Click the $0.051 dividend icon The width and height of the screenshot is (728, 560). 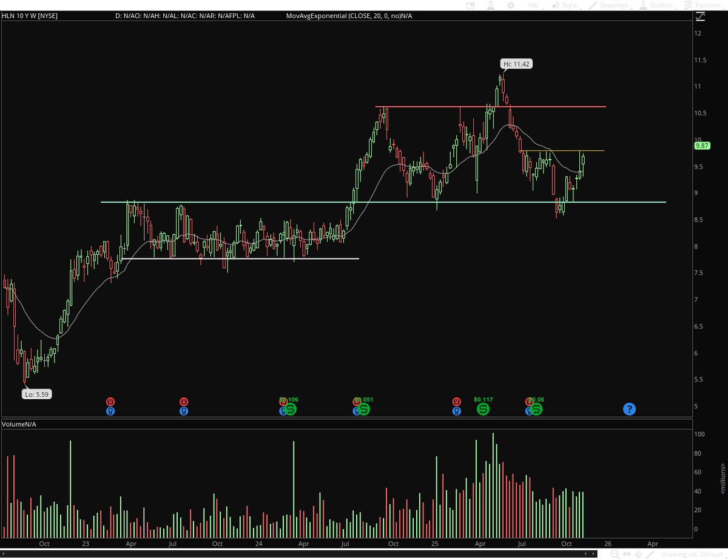(363, 409)
